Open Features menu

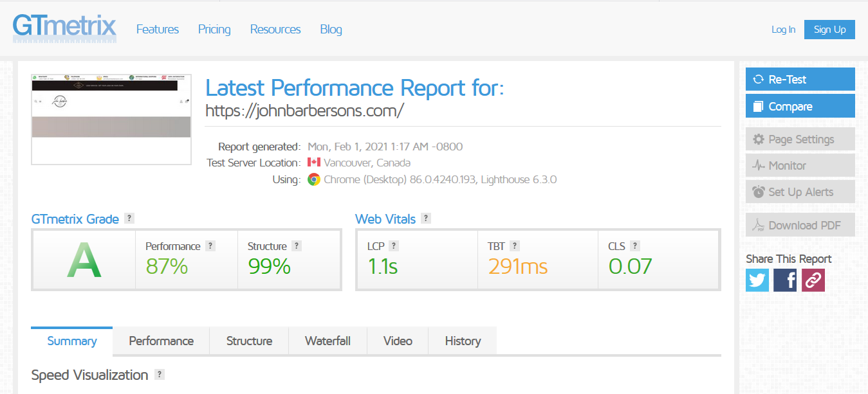pos(158,29)
